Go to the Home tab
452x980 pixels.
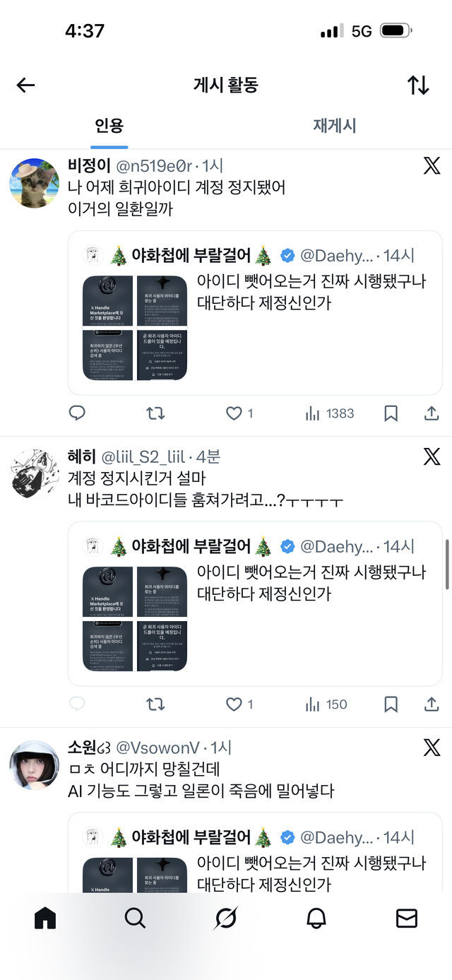pyautogui.click(x=45, y=918)
